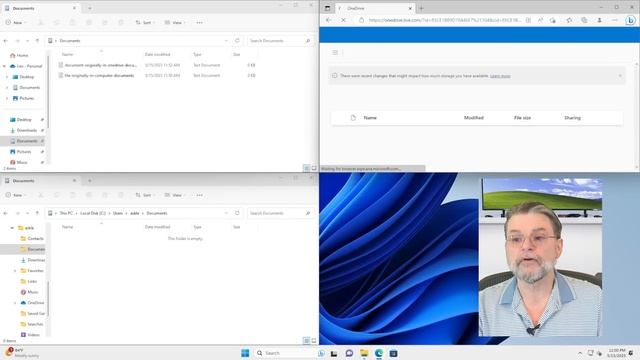Click Search Documents box in top Explorer

click(280, 41)
